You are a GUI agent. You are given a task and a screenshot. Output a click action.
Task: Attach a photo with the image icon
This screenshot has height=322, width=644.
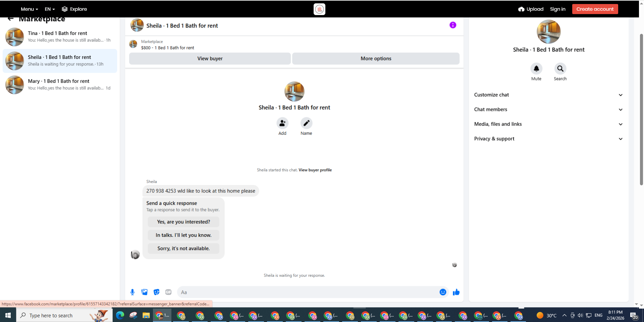tap(145, 292)
